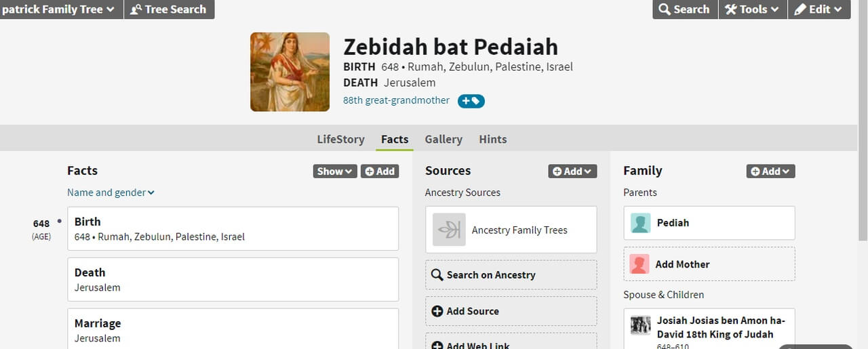
Task: Expand the patrick Family Tree dropdown
Action: 60,9
